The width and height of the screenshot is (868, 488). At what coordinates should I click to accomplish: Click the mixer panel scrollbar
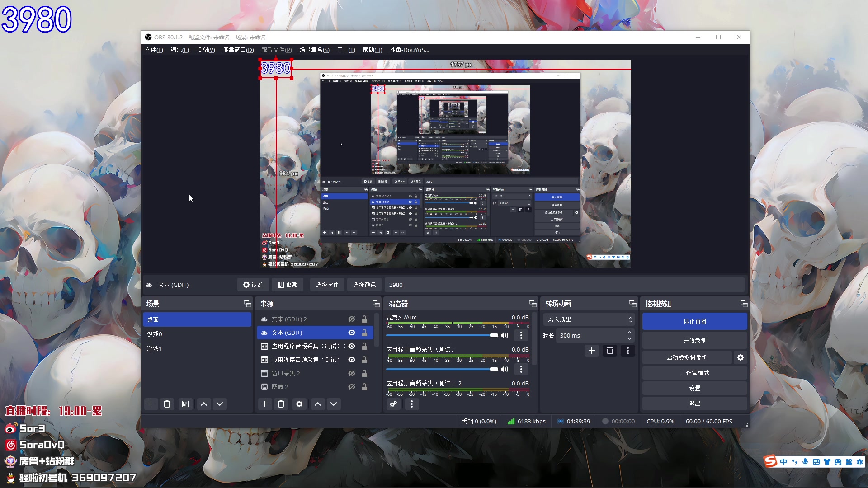(534, 339)
